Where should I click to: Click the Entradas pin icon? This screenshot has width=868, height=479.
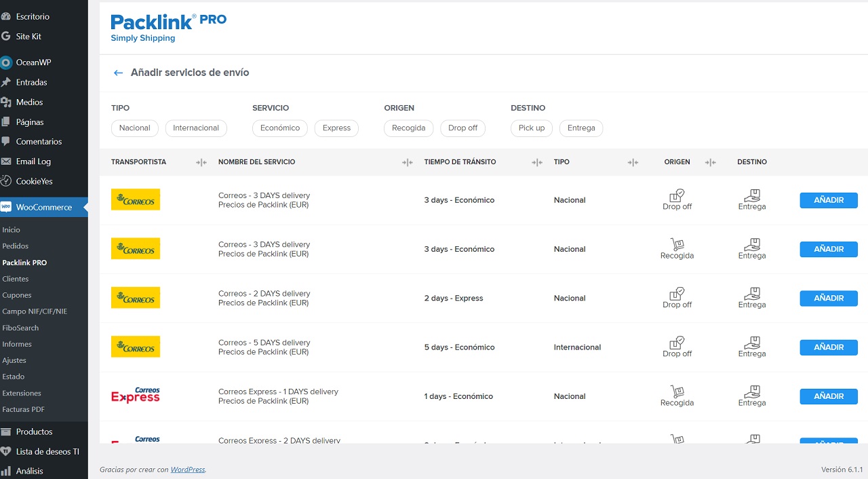tap(6, 82)
